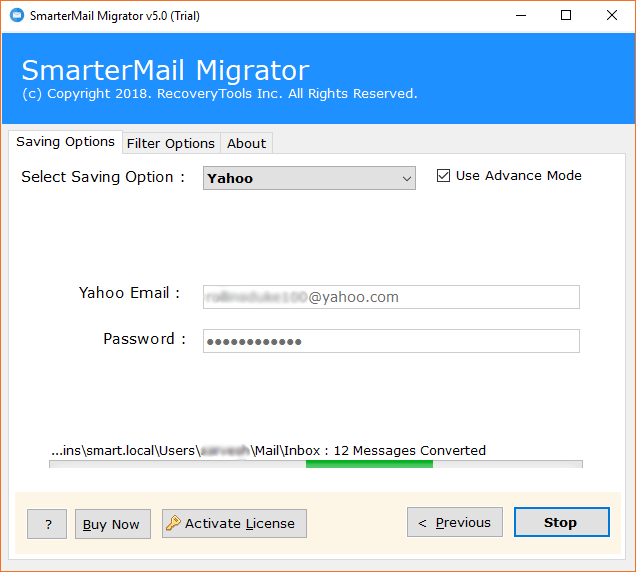Switch to the Saving Options tab
This screenshot has width=636, height=572.
(x=65, y=142)
